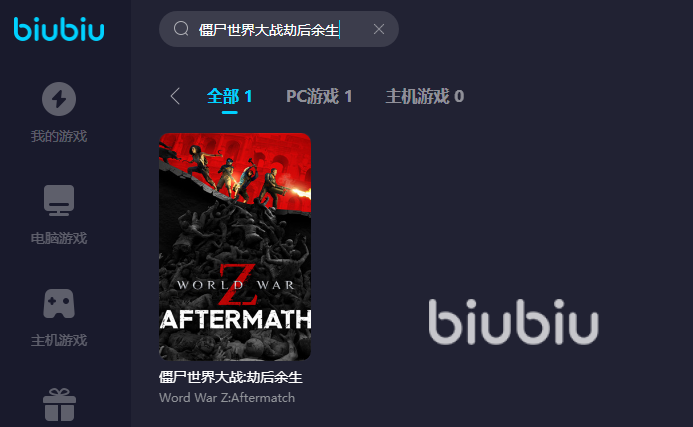
Task: Open World War Z Aftermath cover thumbnail
Action: (x=235, y=247)
